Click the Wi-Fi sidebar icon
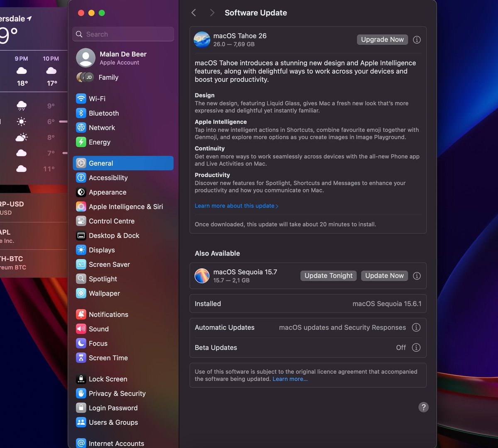This screenshot has height=448, width=498. point(81,99)
